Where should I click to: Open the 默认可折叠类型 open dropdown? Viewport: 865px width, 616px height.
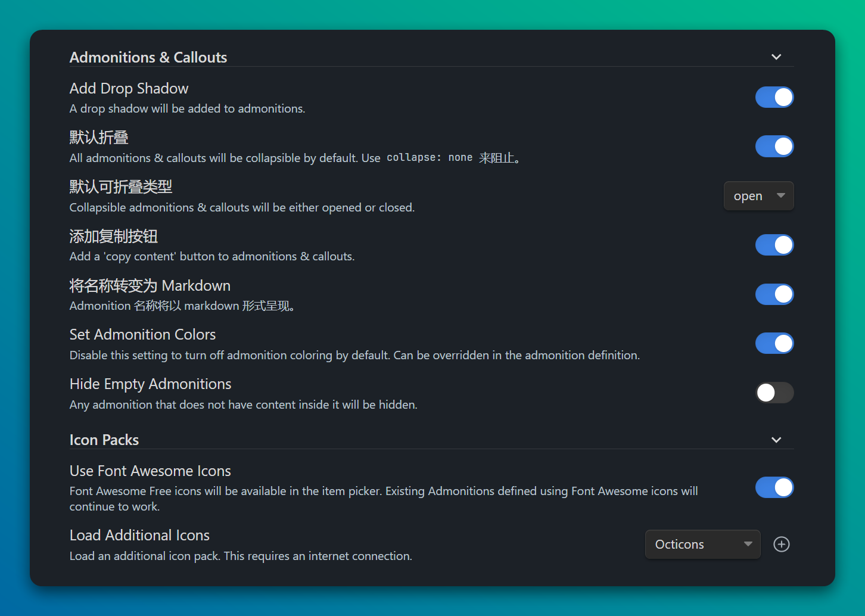tap(759, 196)
